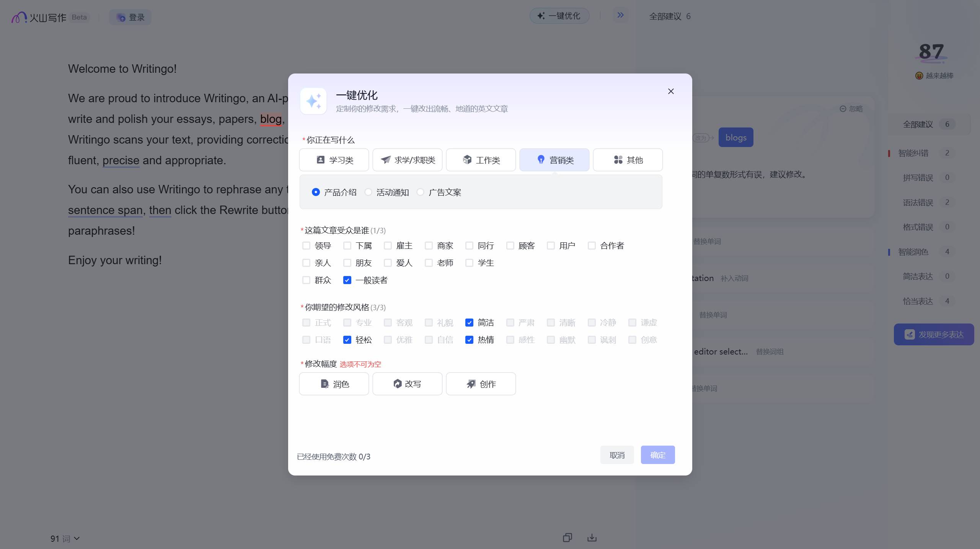This screenshot has height=549, width=980.
Task: Close the 一键优化 dialog
Action: [670, 91]
